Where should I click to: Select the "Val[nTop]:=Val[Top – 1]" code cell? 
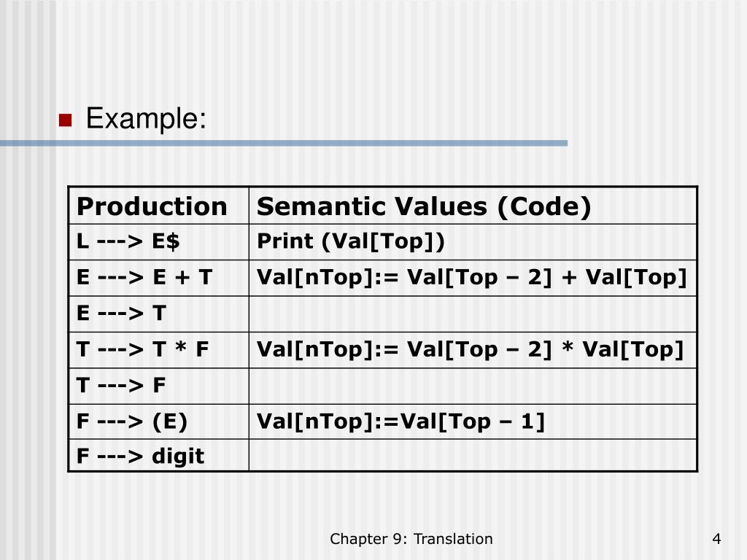point(400,421)
